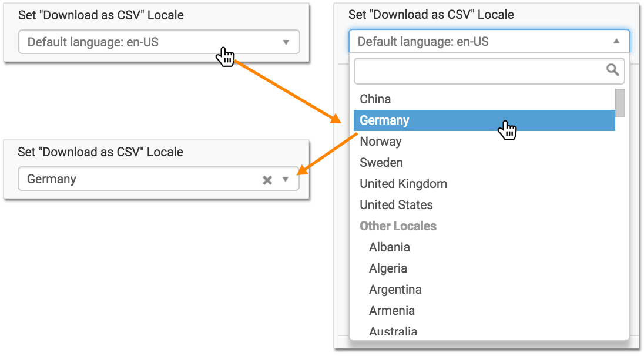Image resolution: width=644 pixels, height=356 pixels.
Task: Choose Germany in the locale list
Action: coord(384,120)
